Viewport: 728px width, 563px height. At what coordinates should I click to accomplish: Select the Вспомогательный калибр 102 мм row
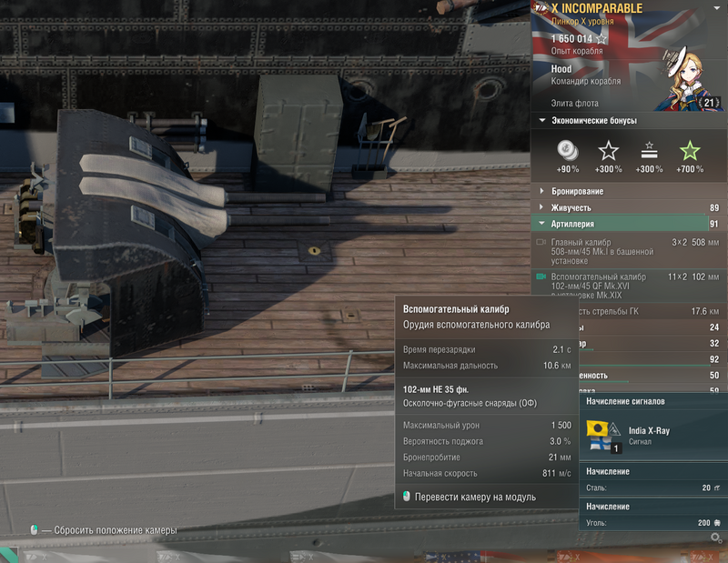coord(629,284)
